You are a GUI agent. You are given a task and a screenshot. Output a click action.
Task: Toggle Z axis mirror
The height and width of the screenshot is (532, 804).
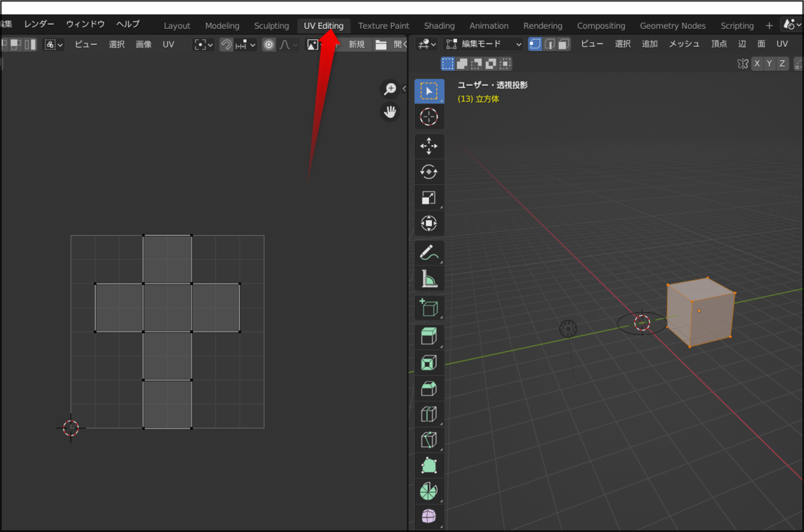point(783,64)
